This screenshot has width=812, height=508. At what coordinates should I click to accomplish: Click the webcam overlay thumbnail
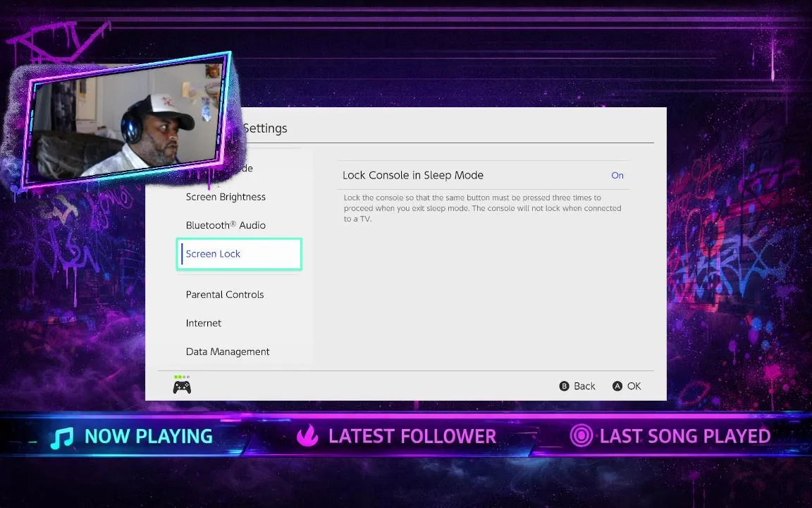click(126, 119)
